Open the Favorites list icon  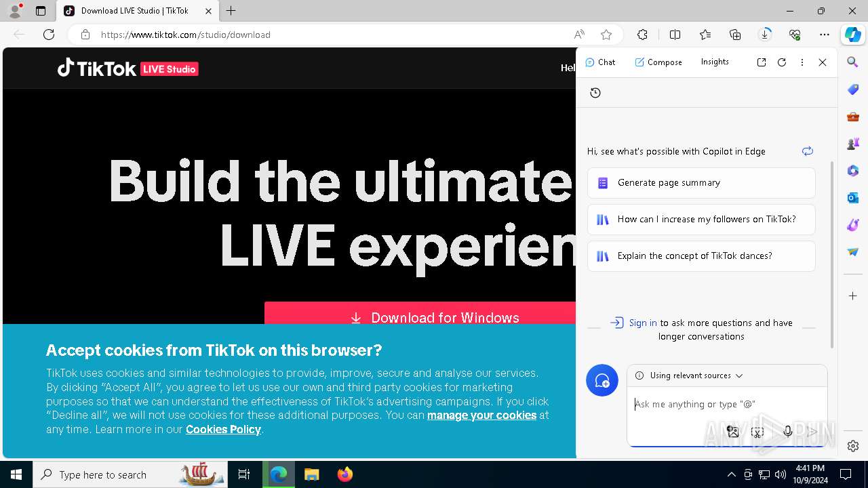(705, 35)
